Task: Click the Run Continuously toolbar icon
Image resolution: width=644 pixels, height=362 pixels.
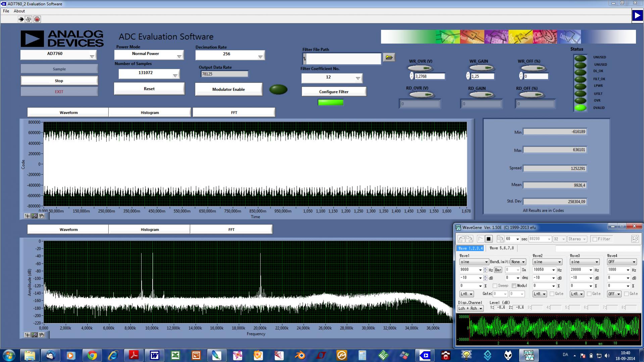Action: coord(29,19)
